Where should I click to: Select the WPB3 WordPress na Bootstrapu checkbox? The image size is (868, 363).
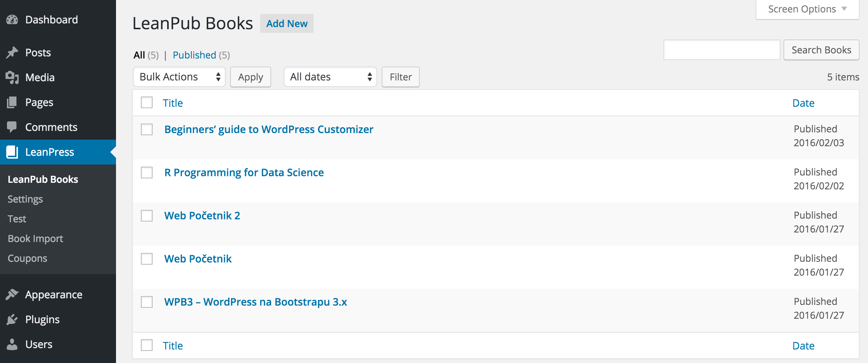tap(147, 302)
